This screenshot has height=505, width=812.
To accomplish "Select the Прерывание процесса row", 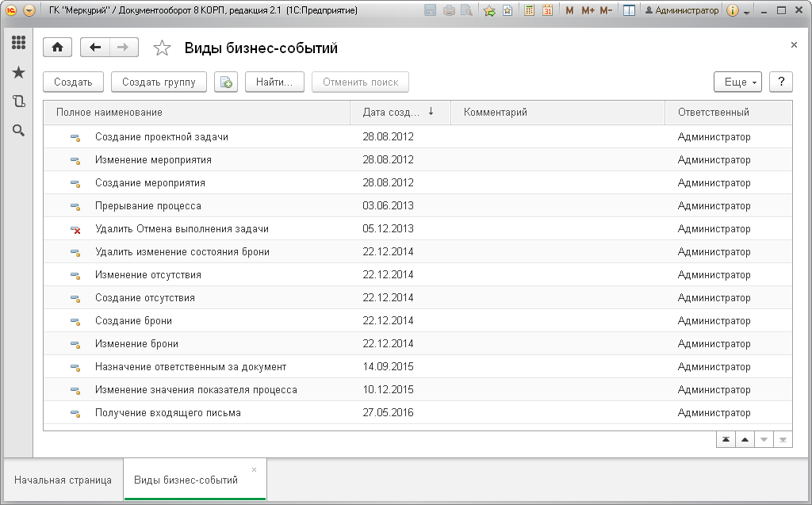I will (417, 205).
